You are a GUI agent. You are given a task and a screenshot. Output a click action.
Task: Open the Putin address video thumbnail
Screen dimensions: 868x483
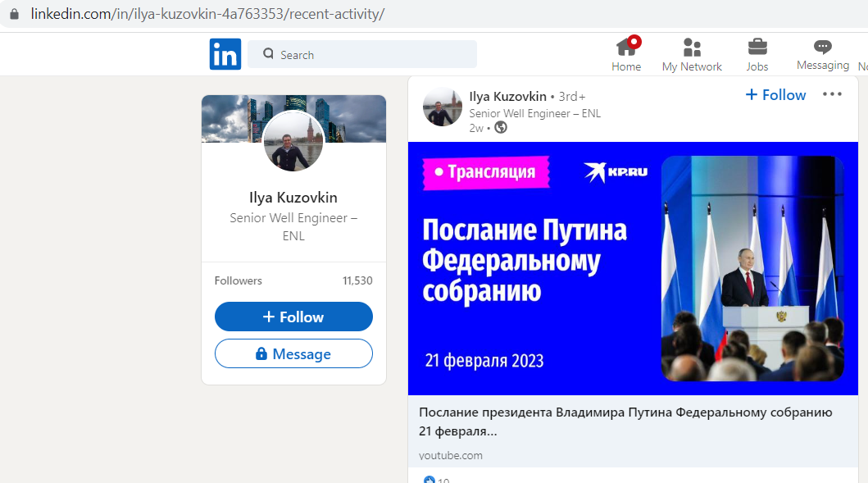tap(633, 269)
